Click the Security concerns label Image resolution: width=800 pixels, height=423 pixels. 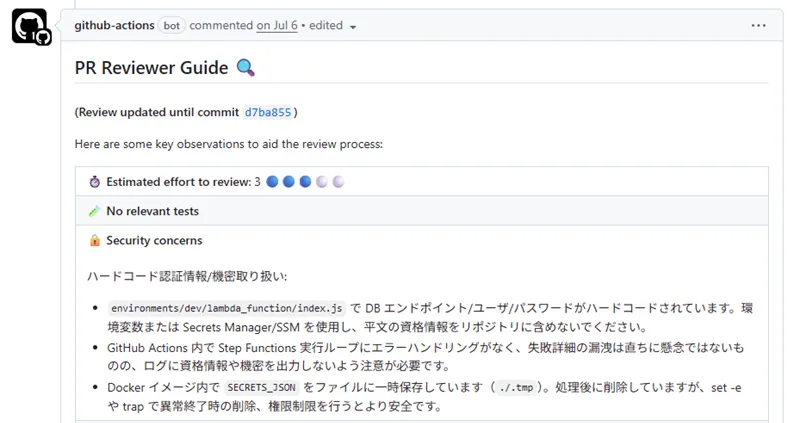pos(154,240)
